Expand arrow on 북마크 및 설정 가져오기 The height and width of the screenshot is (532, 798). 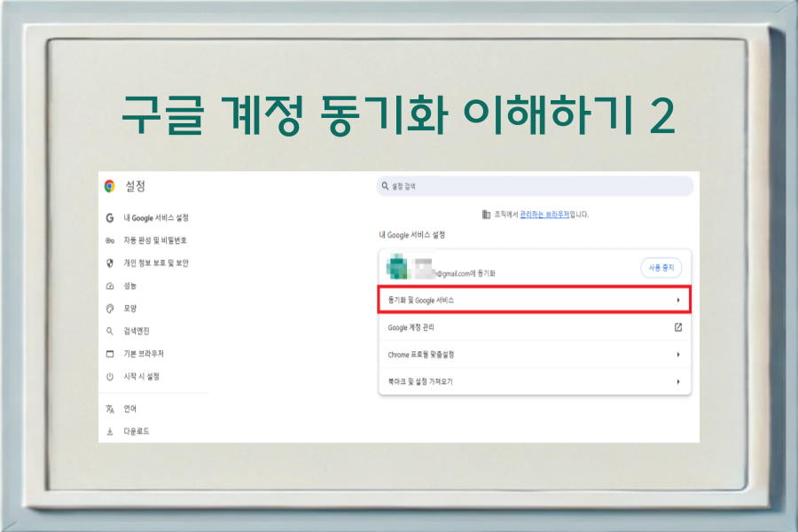(x=678, y=382)
